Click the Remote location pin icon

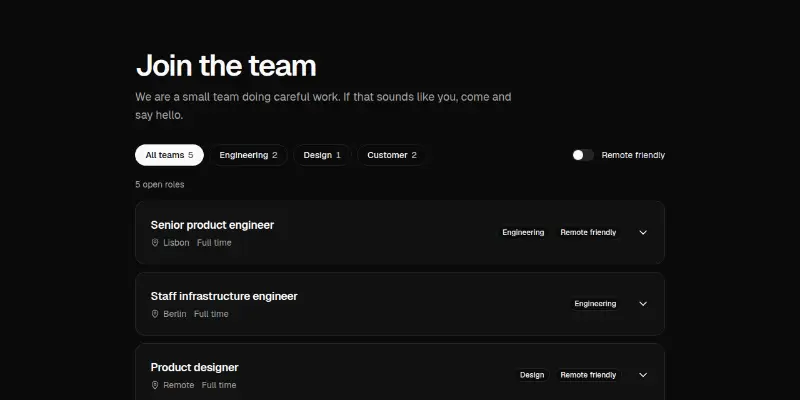pos(155,385)
